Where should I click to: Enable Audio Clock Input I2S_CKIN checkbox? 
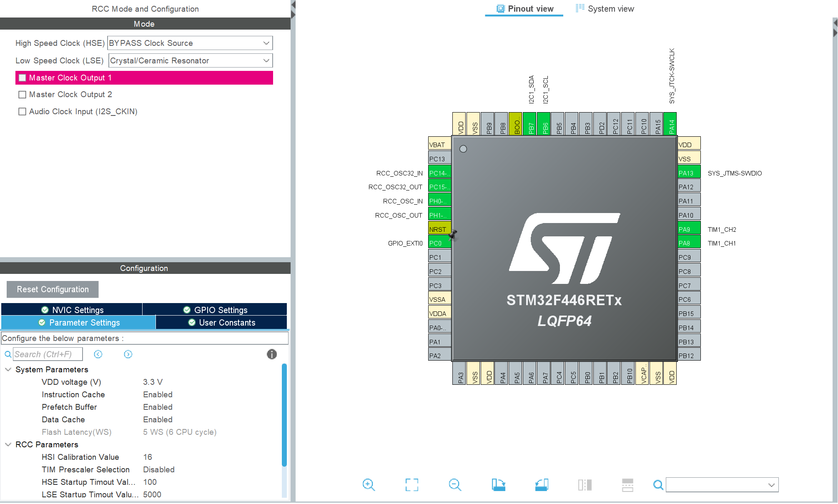tap(23, 112)
